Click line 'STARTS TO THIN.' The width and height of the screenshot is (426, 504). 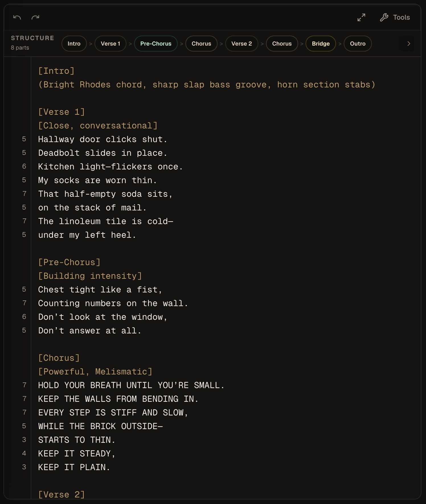(x=77, y=440)
